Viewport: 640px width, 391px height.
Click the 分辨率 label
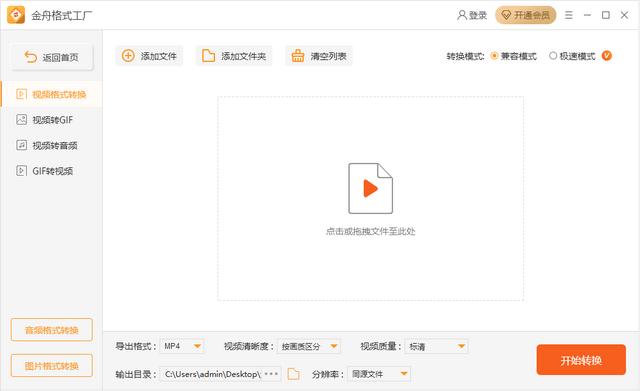tap(328, 374)
